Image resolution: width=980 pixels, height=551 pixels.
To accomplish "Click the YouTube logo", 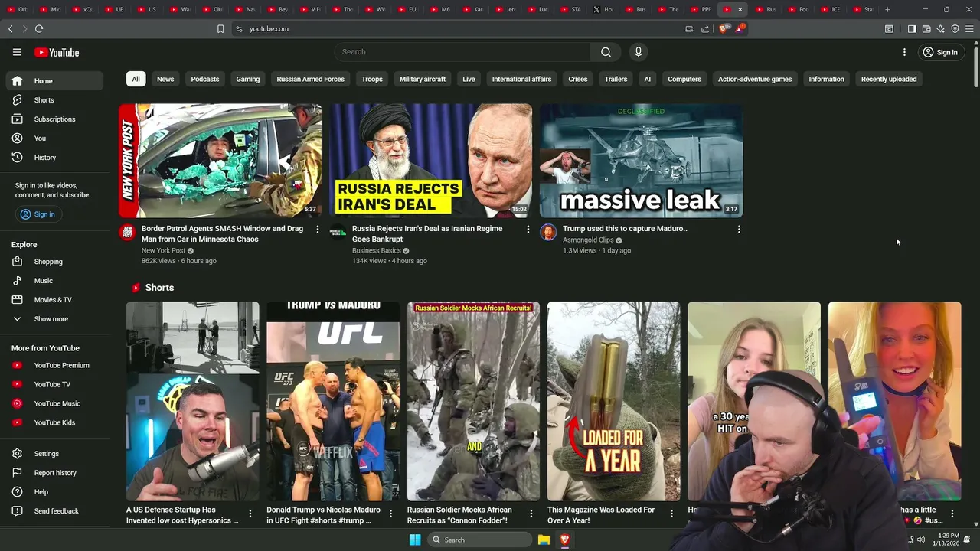I will pyautogui.click(x=57, y=52).
